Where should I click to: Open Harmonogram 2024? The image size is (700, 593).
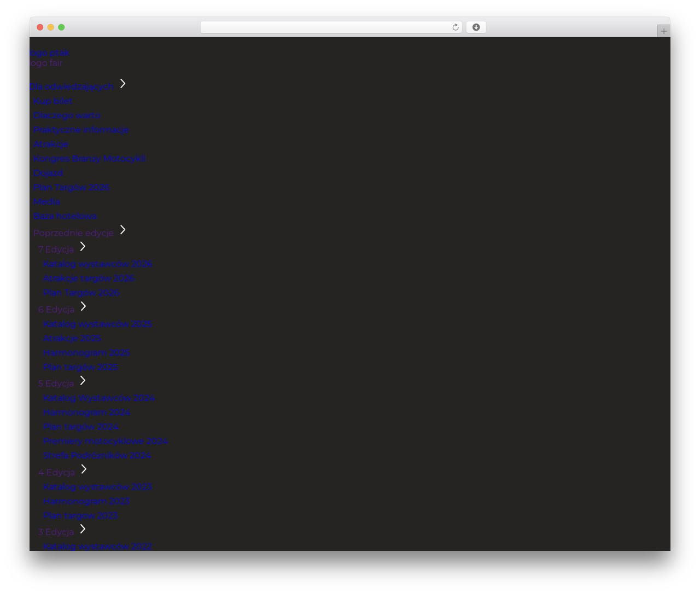pos(87,412)
